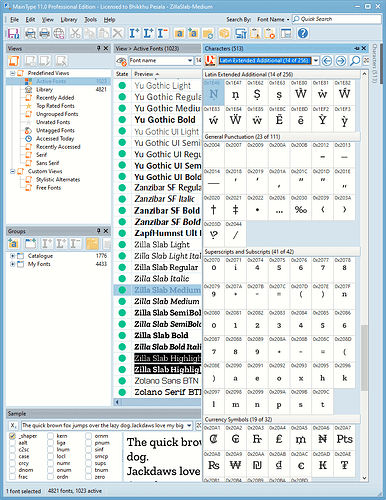Click the font list horizontal scroll left arrow
The image size is (386, 500).
pos(117,402)
